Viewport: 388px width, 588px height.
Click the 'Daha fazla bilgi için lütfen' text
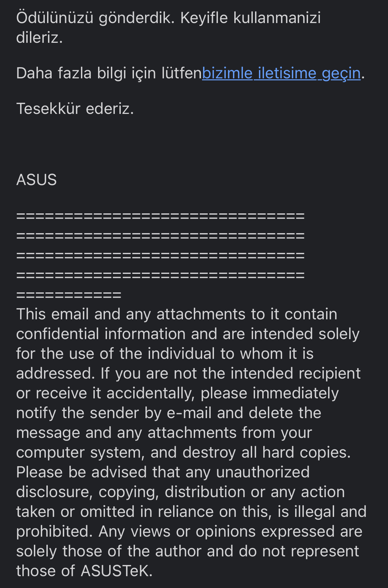click(x=109, y=73)
